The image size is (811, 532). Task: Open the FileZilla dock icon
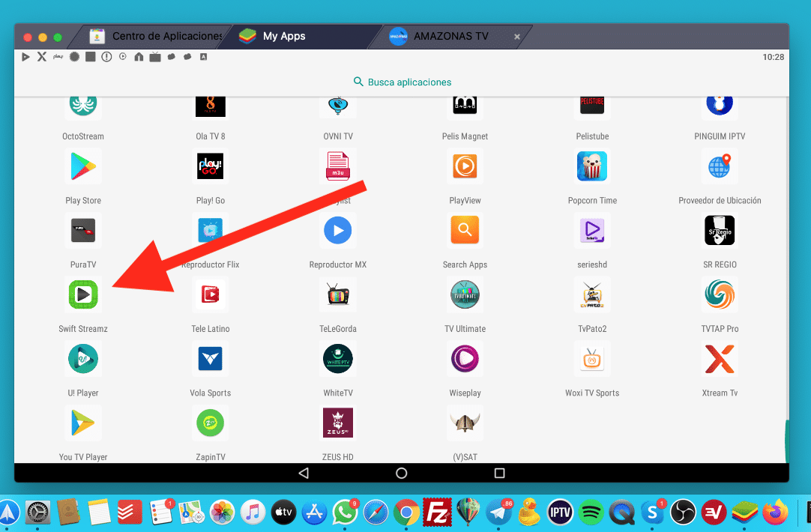(437, 513)
